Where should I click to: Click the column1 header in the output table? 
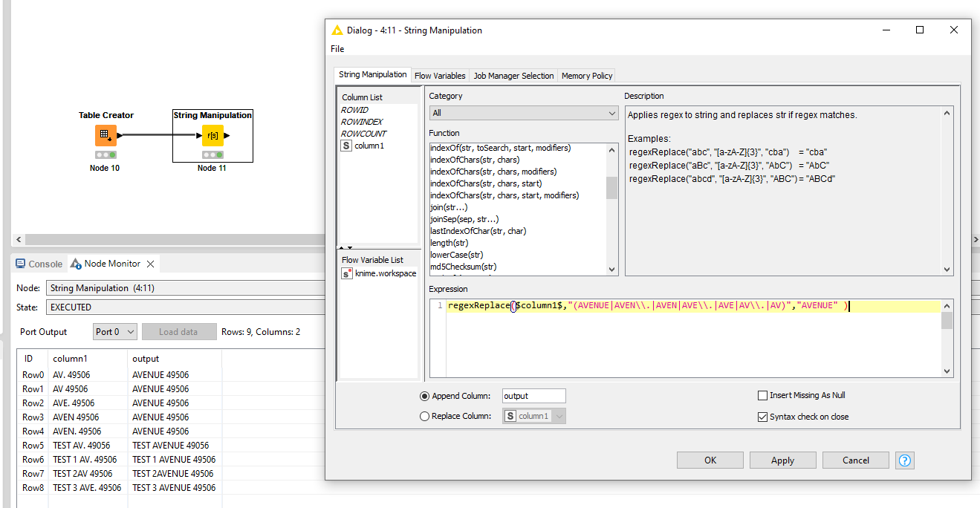[x=88, y=359]
